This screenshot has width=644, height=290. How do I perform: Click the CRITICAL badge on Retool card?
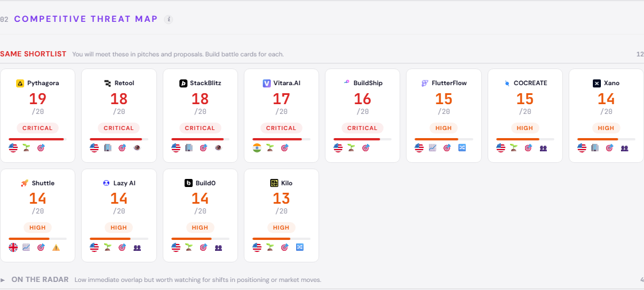click(x=118, y=128)
